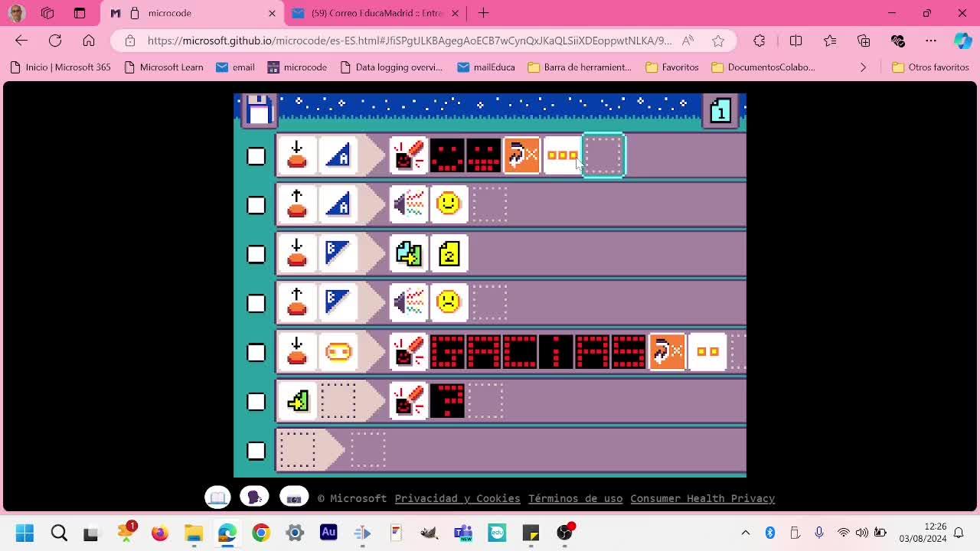Open the browser extensions puzzle icon
The image size is (980, 551).
pyautogui.click(x=759, y=41)
